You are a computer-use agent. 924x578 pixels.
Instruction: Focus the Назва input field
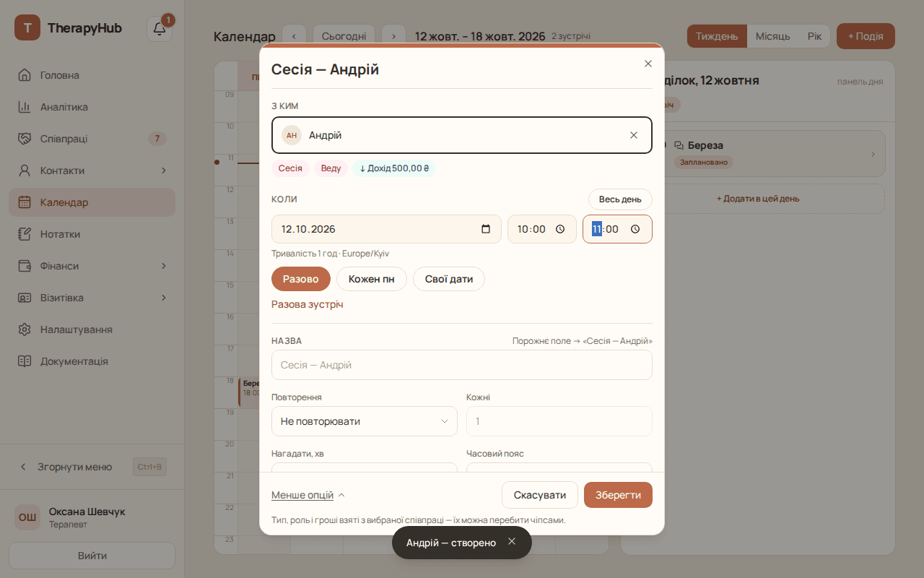[x=462, y=365]
